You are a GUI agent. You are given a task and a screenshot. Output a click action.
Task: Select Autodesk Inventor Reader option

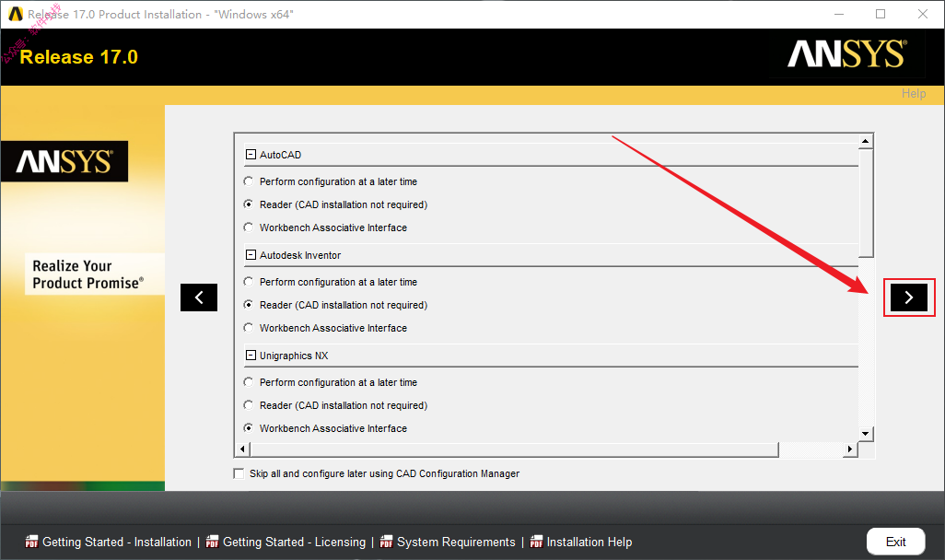249,305
